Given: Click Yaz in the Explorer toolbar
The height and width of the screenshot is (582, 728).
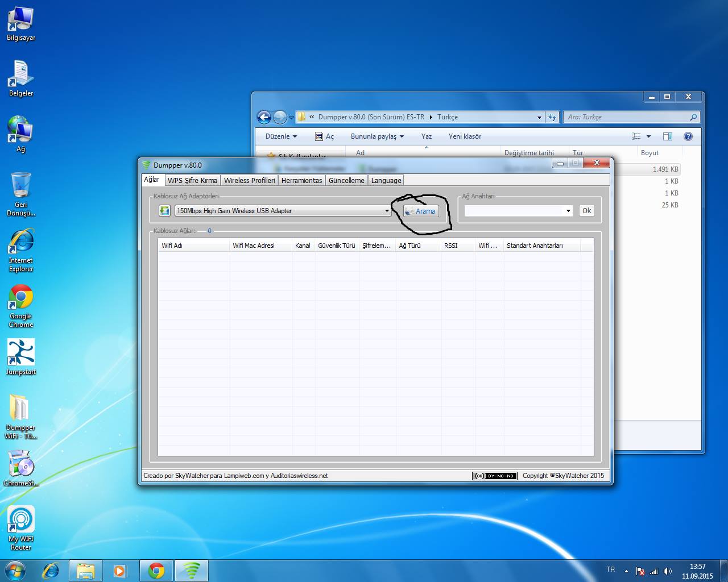Looking at the screenshot, I should tap(427, 136).
